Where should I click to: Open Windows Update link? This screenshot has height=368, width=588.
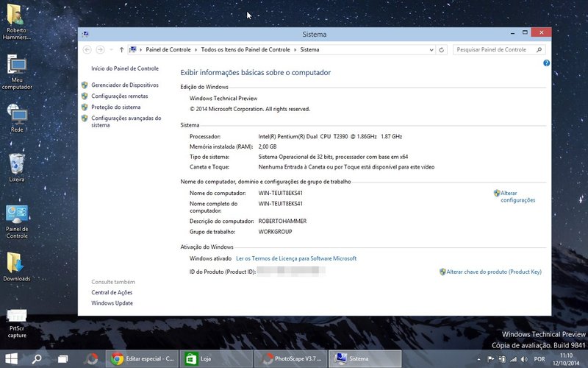(112, 303)
